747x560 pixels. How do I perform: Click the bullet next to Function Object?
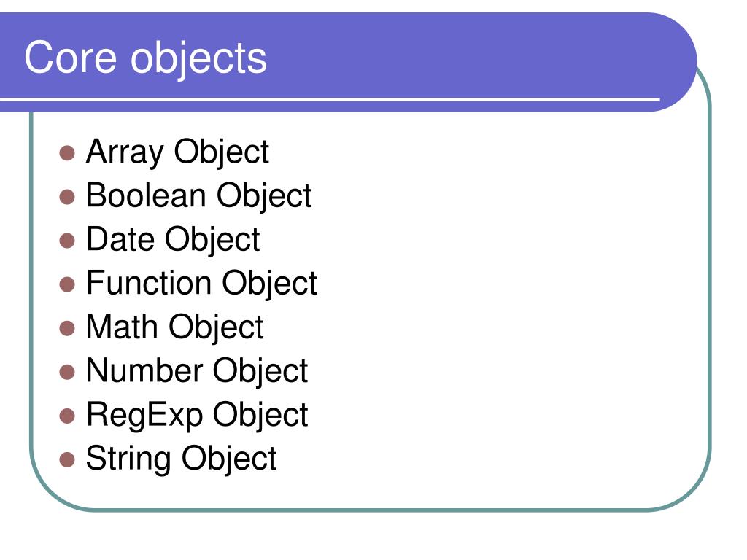point(67,285)
